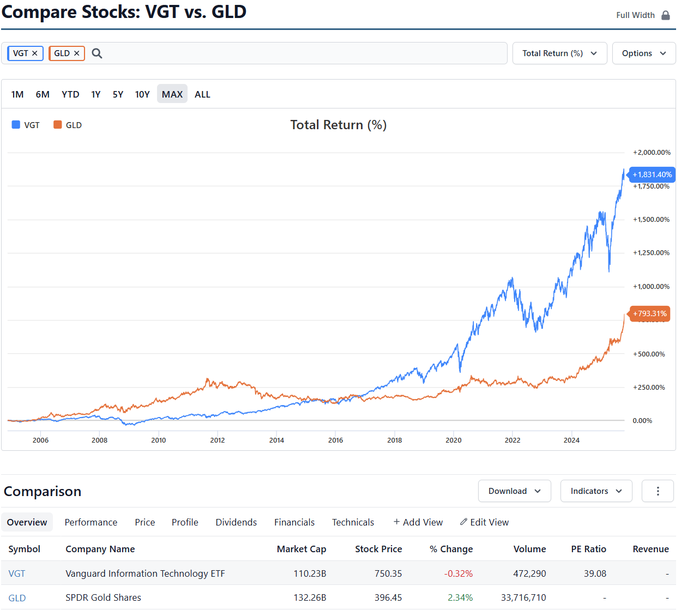Toggle GLD series via orange legend swatch
This screenshot has width=681, height=616.
57,125
